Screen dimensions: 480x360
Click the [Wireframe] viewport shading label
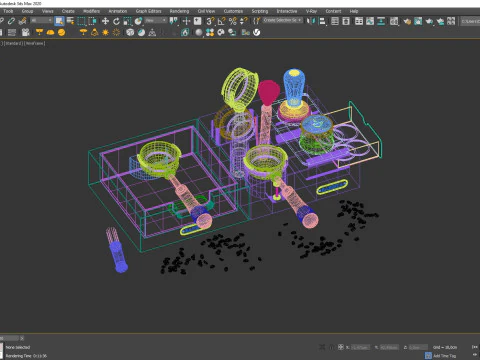pos(35,43)
